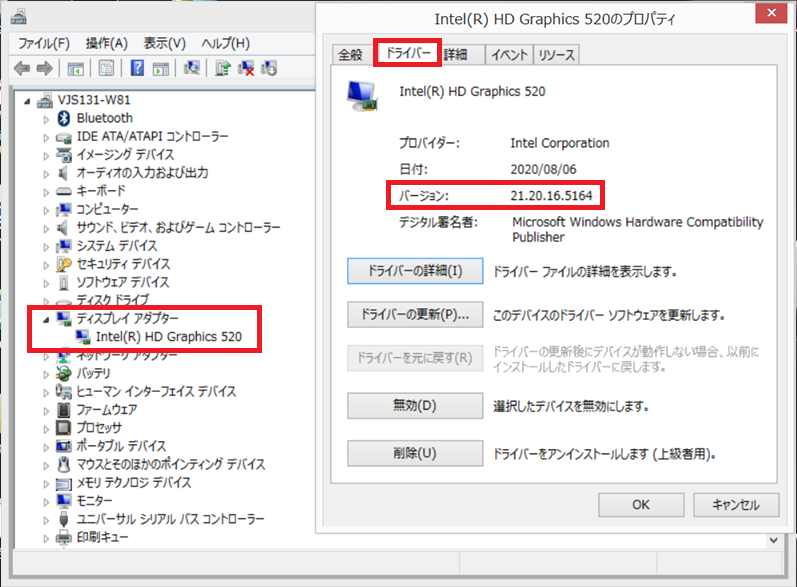This screenshot has height=587, width=797.
Task: Click the date value 2020/08/06
Action: coord(543,169)
